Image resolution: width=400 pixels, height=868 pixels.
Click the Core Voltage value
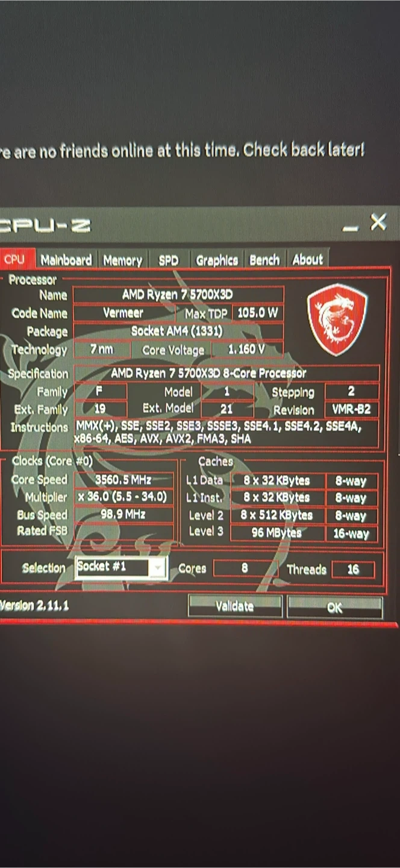tap(246, 350)
